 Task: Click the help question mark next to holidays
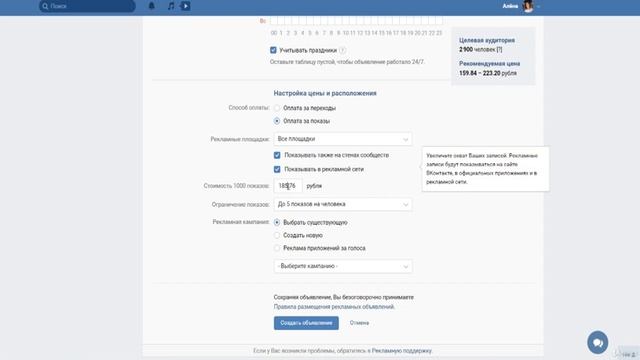coord(342,50)
